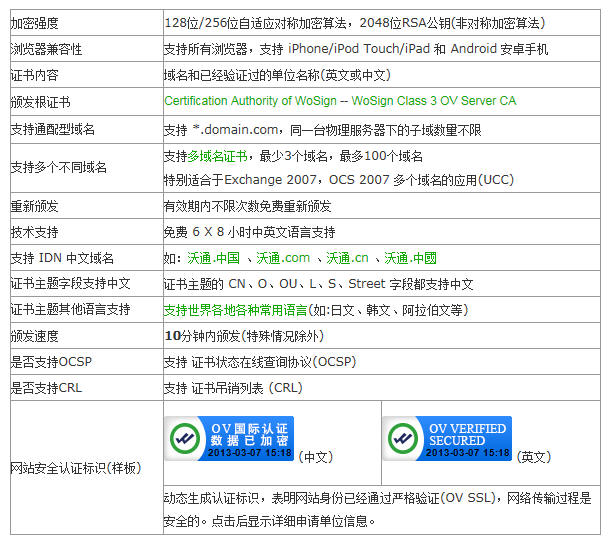The height and width of the screenshot is (543, 614).
Task: Click the 10分钟内颁发 issuance speed text
Action: (244, 336)
